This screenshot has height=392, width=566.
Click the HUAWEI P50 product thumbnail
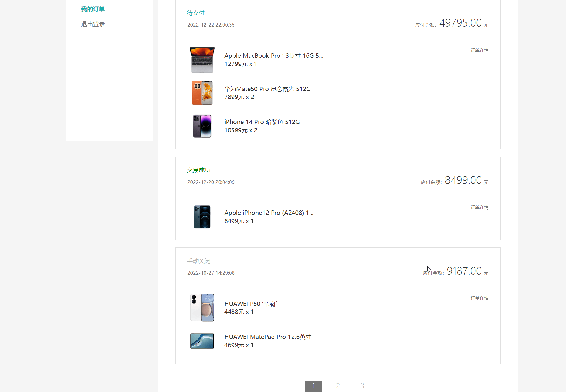click(202, 307)
